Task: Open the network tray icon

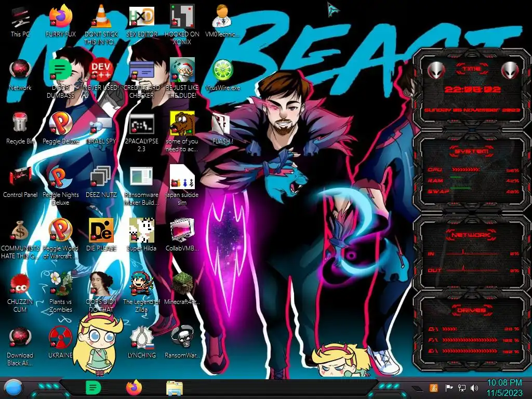Action: pos(462,388)
